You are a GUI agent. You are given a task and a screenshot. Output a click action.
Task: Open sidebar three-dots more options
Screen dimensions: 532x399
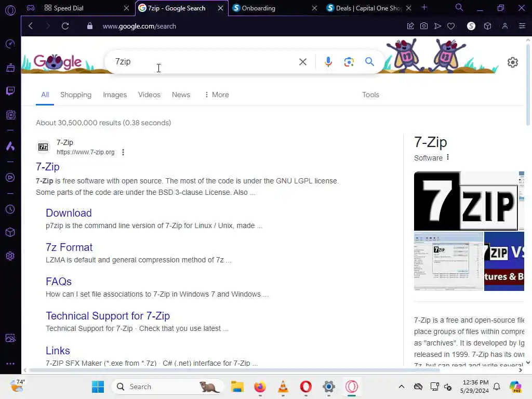coord(10,363)
